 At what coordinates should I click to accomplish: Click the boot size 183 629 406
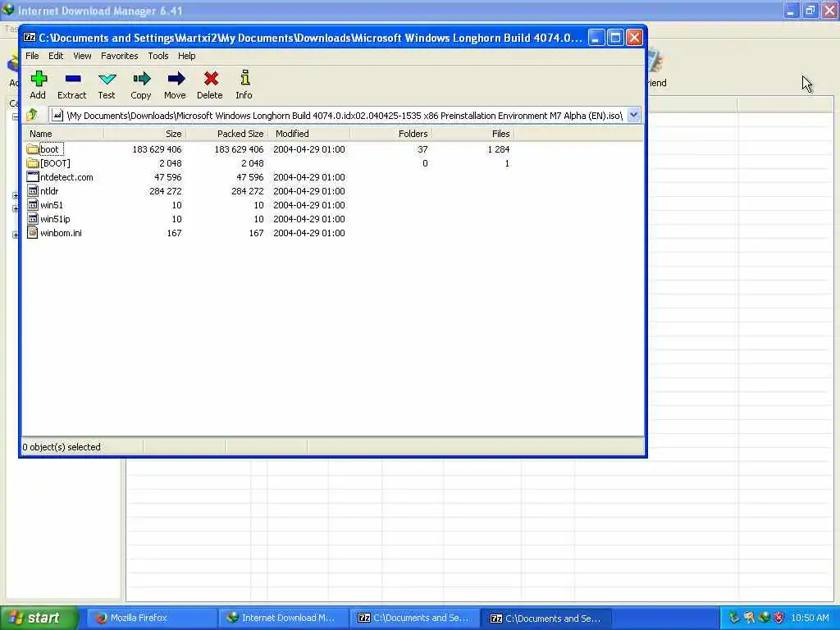(157, 149)
